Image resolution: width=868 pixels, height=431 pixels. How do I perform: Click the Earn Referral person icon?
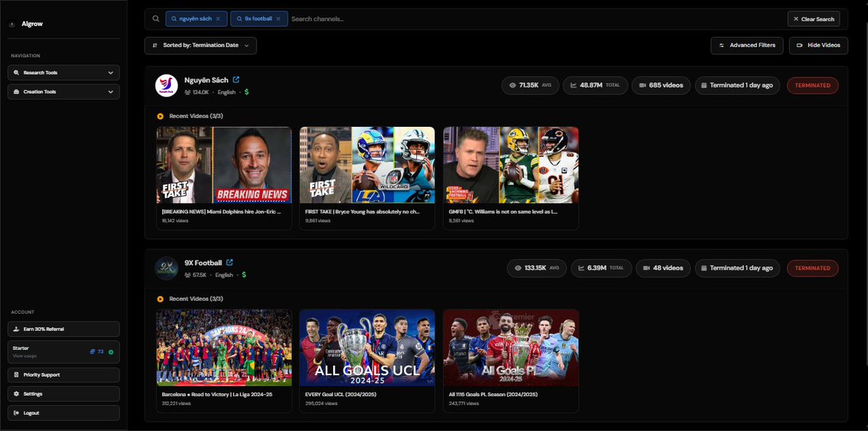(16, 329)
